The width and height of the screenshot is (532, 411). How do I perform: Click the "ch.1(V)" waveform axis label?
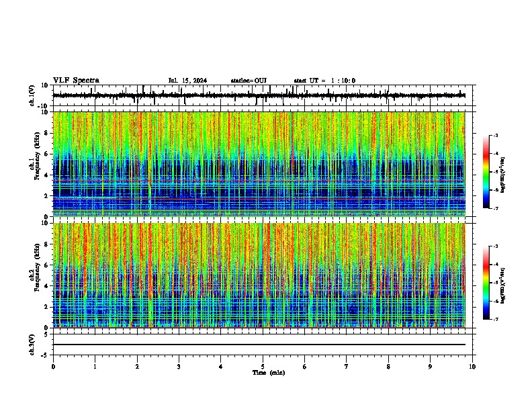(32, 95)
